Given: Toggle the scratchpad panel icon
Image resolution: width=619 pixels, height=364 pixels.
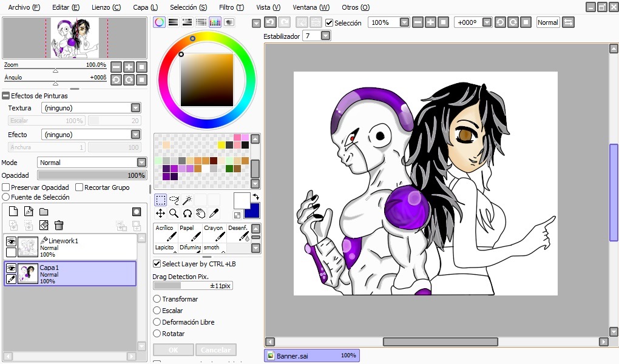Looking at the screenshot, I should click(229, 22).
